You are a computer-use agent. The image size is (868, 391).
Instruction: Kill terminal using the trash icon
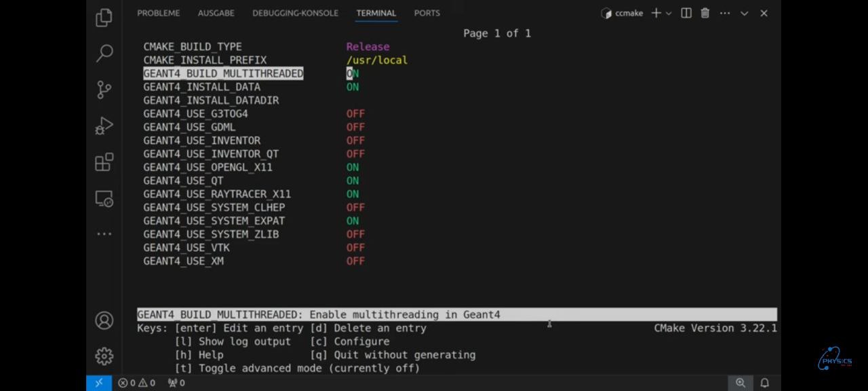click(705, 13)
